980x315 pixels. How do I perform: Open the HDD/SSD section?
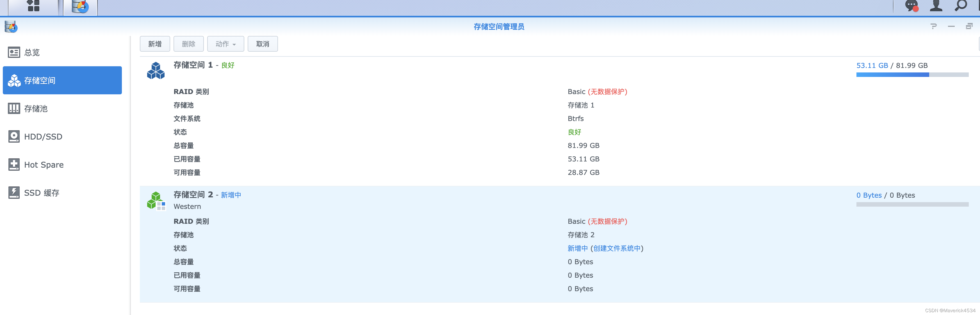pyautogui.click(x=43, y=136)
